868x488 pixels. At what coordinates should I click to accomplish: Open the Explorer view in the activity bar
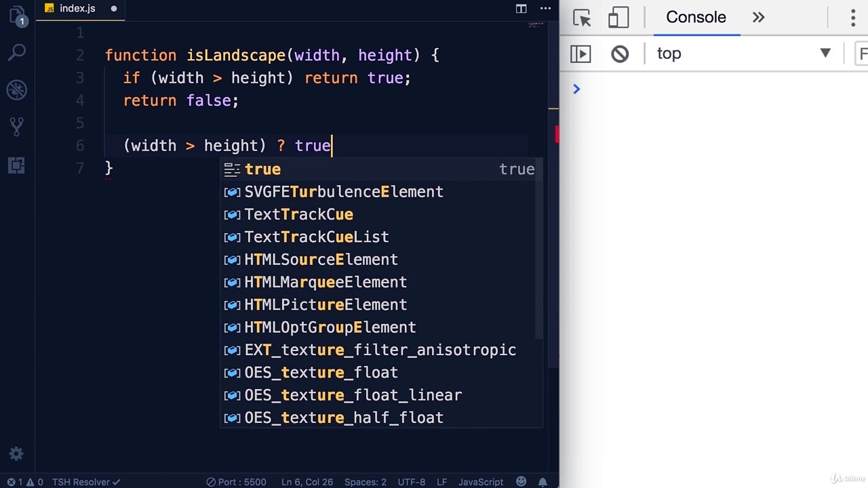(17, 16)
